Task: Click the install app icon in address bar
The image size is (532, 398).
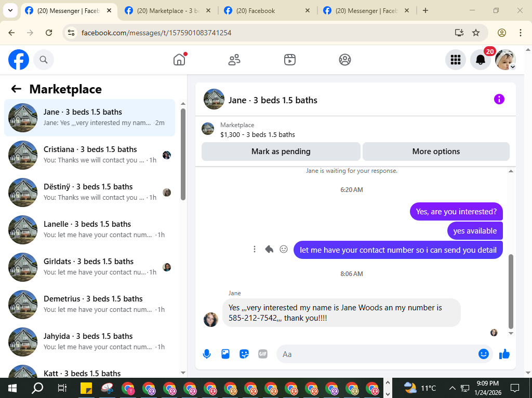Action: coord(459,33)
